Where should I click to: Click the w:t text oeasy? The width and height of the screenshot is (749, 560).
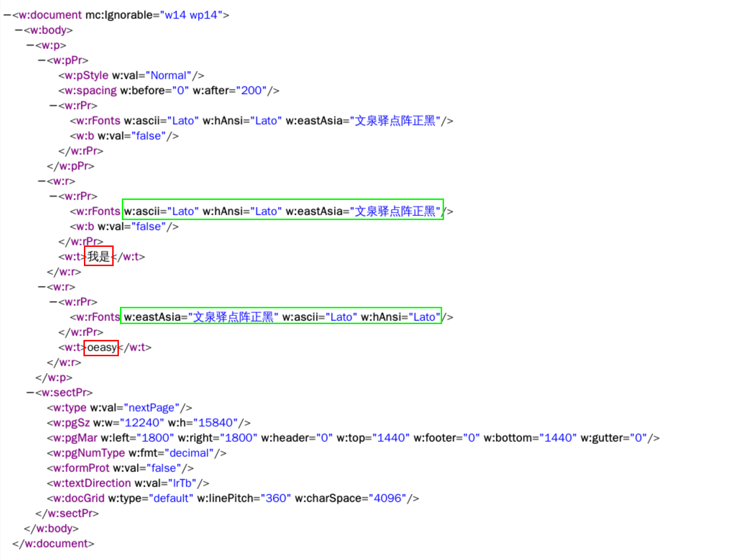click(102, 347)
